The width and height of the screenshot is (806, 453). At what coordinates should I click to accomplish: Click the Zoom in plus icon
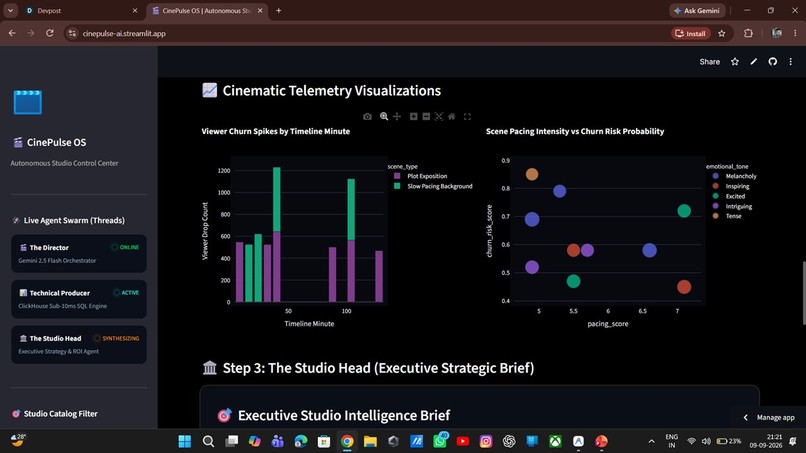[413, 117]
